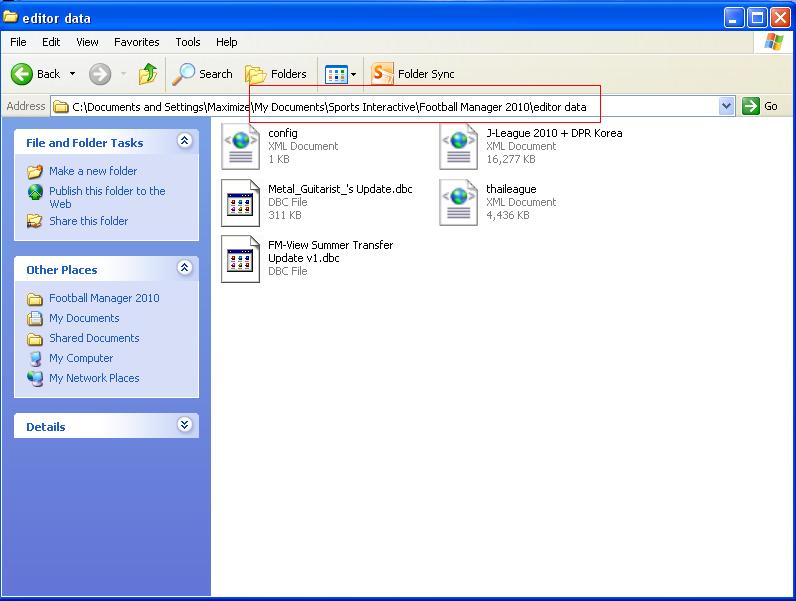This screenshot has height=601, width=796.
Task: Open My Documents link
Action: [84, 318]
